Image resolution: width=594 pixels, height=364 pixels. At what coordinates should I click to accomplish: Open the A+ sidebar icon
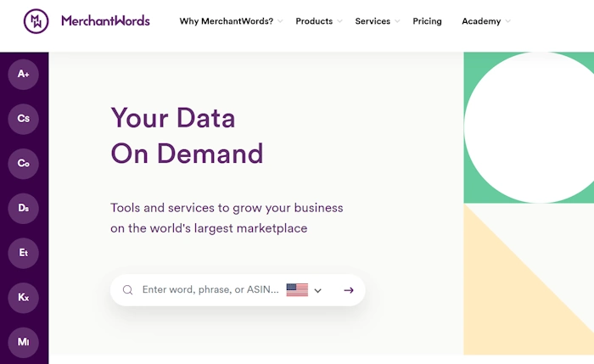coord(24,74)
